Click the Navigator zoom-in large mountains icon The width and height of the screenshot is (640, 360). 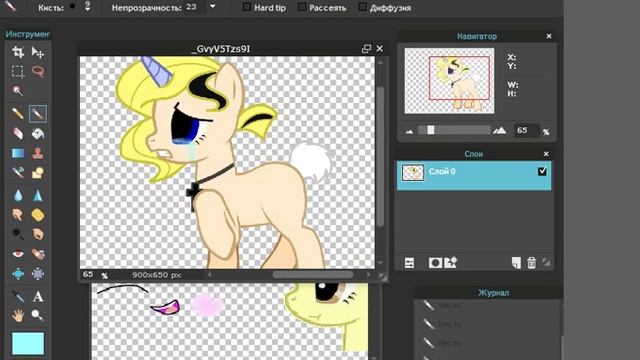(500, 130)
